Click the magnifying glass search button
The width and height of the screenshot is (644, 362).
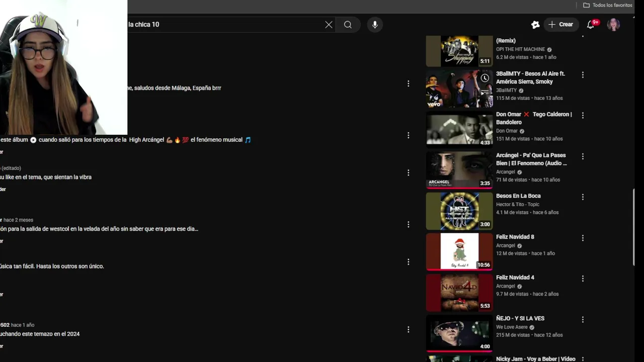coord(348,25)
